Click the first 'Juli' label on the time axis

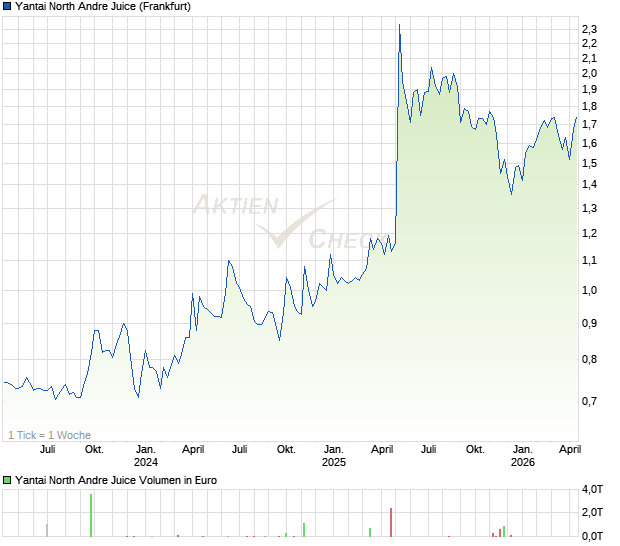[x=47, y=450]
